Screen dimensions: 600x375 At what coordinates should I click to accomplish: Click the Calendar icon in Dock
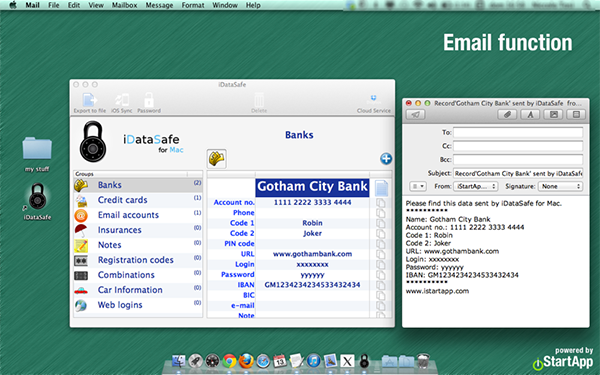pyautogui.click(x=280, y=361)
